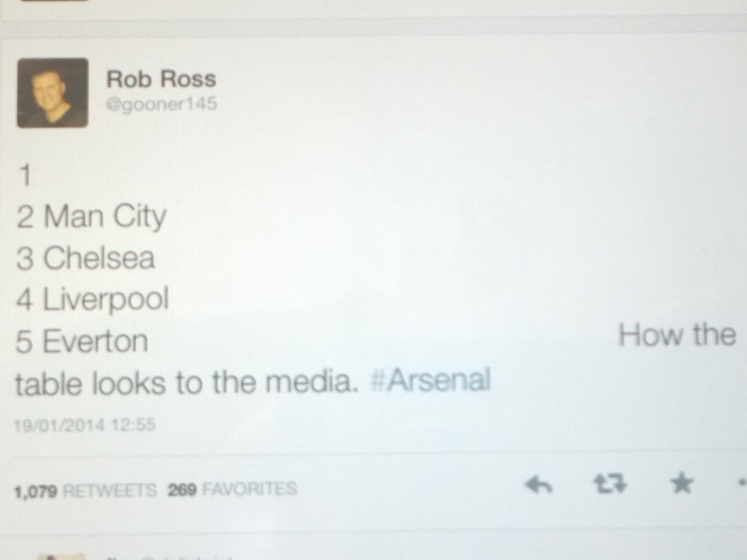Click the 'How the' text fragment

tap(677, 335)
